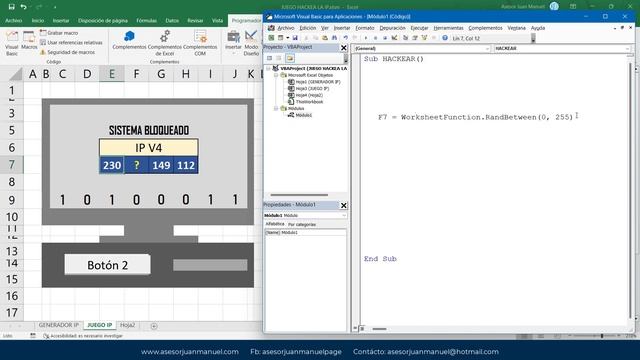Open the Insertar controls dropdown in the ribbon
The image size is (640, 360).
[233, 41]
